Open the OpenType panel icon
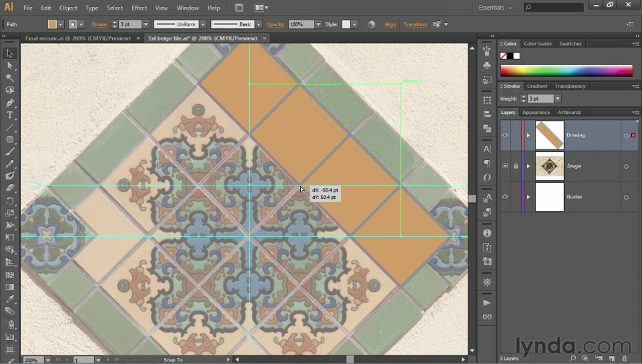 (x=487, y=177)
